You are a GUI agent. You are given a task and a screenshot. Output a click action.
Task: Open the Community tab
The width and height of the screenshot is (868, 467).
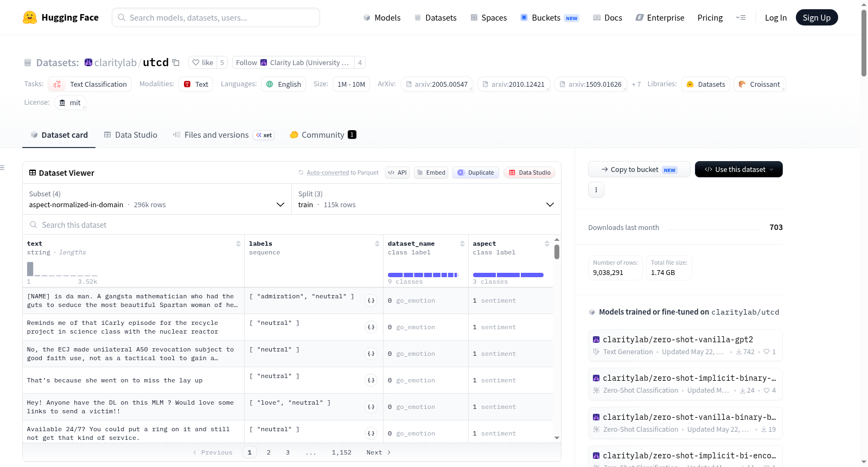click(323, 135)
